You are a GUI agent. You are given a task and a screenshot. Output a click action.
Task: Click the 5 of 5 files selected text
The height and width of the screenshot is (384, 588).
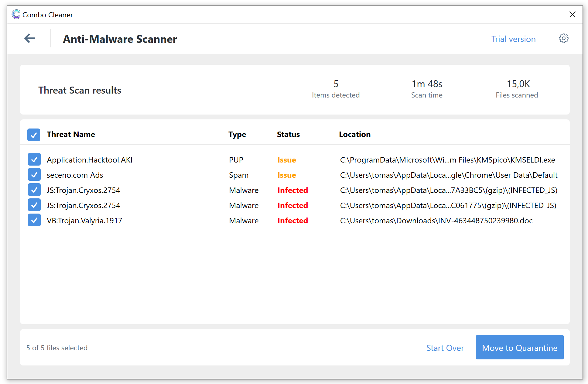[57, 348]
